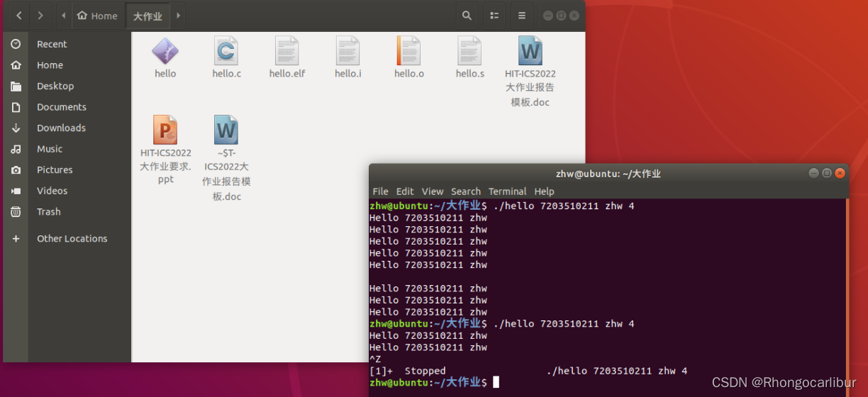
Task: Click the Pictures camera icon
Action: [x=16, y=170]
